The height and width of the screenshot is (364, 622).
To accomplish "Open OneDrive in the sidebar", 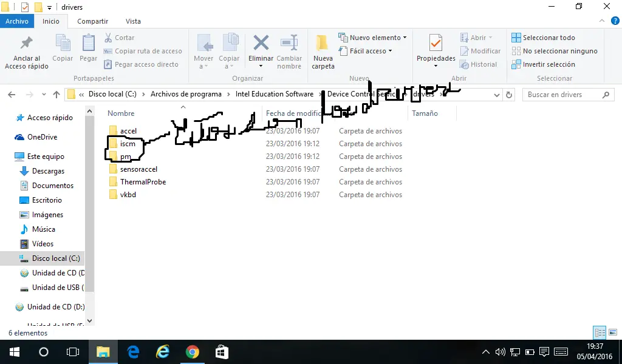I will click(x=36, y=137).
